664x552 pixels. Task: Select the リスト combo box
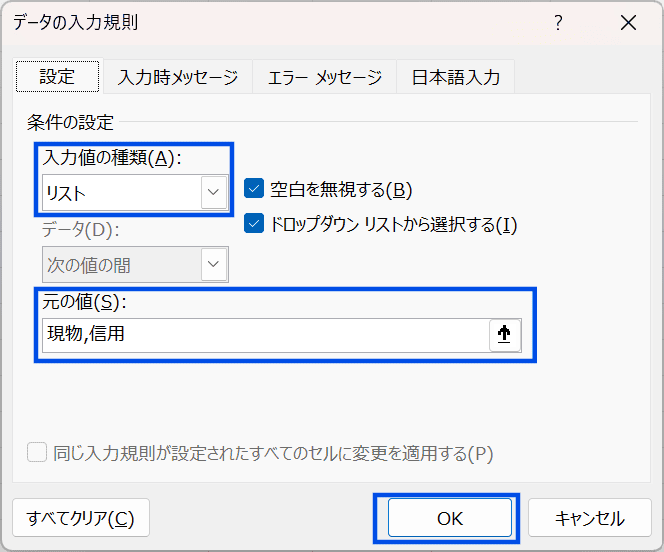[121, 192]
